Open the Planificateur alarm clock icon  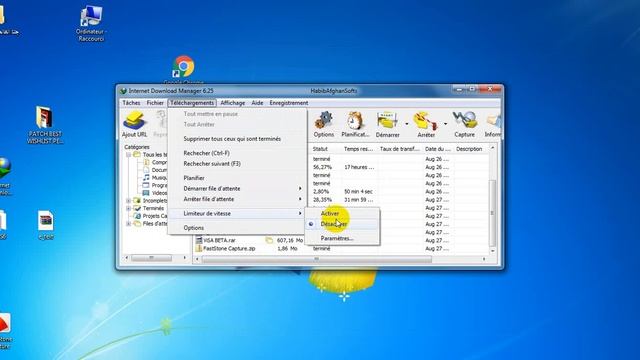(355, 120)
